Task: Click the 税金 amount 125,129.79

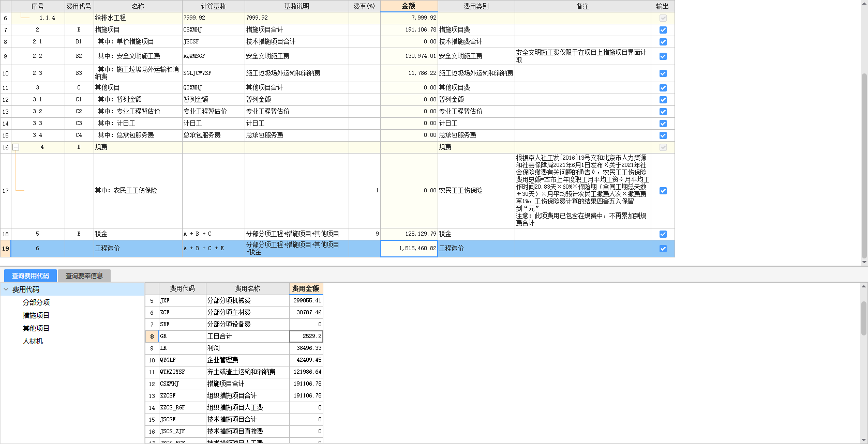Action: 409,234
